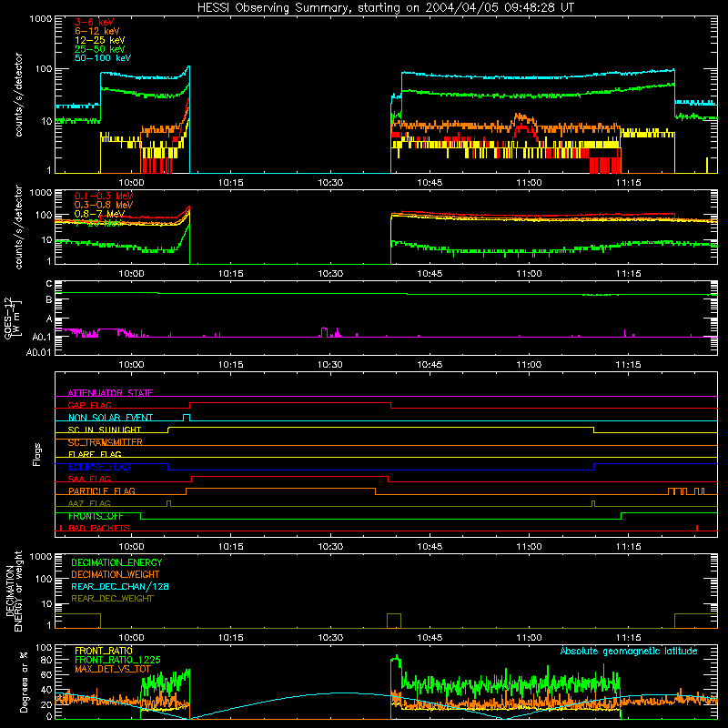This screenshot has height=728, width=728.
Task: Select the 25-50 keV legend label
Action: point(100,49)
